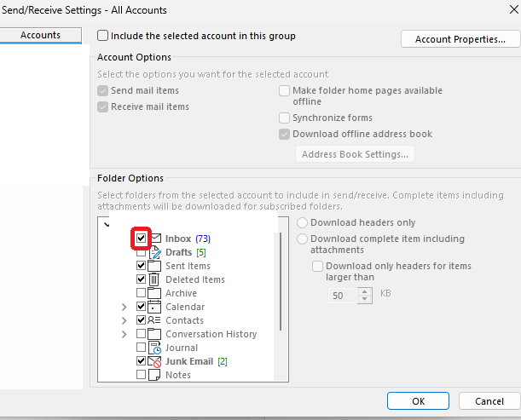Select the Deleted Items folder label
The image size is (521, 420).
coord(195,279)
